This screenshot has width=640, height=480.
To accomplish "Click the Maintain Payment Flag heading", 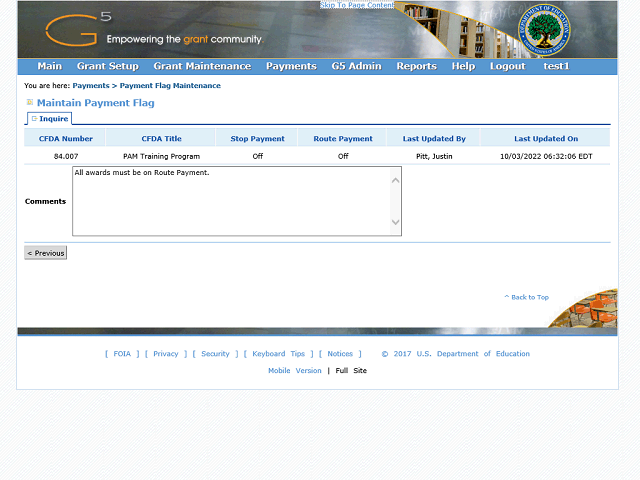I will click(96, 103).
